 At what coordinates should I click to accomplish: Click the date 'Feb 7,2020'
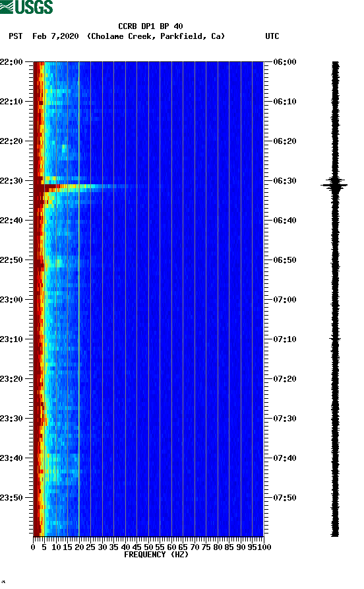point(55,36)
